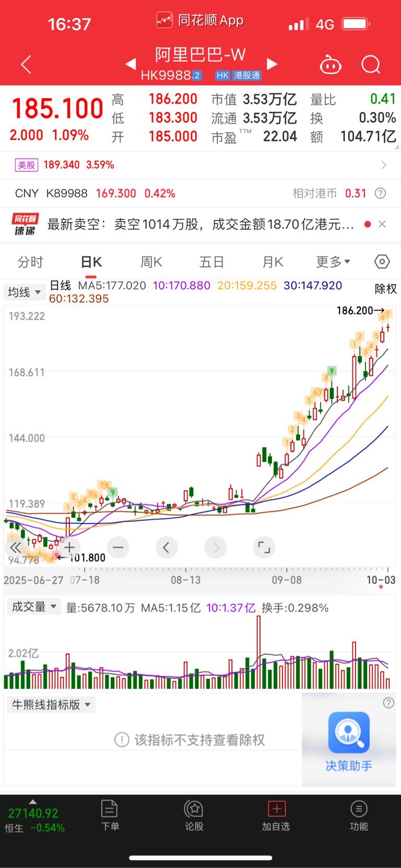This screenshot has width=401, height=868.
Task: Toggle the 除权 adjustment option
Action: tap(386, 289)
